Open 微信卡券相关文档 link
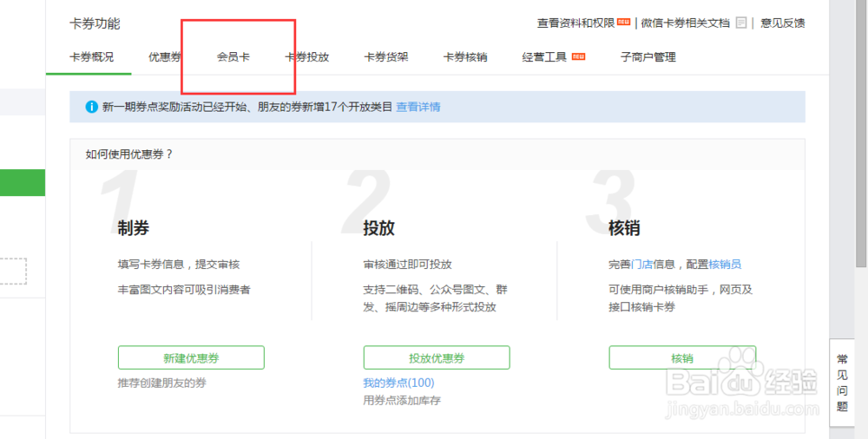 point(686,23)
